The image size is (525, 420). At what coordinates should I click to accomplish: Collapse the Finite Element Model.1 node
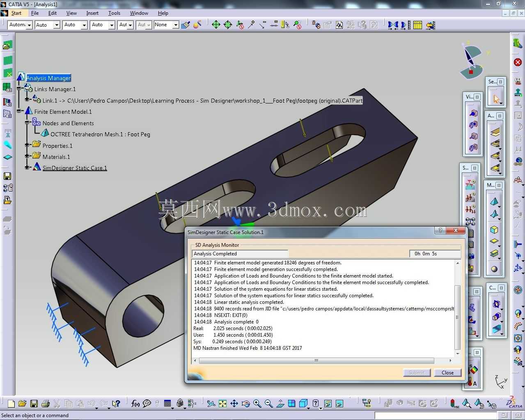(x=18, y=111)
